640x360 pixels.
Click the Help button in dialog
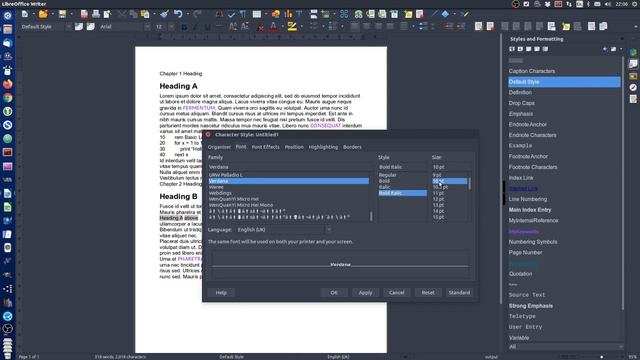point(221,293)
